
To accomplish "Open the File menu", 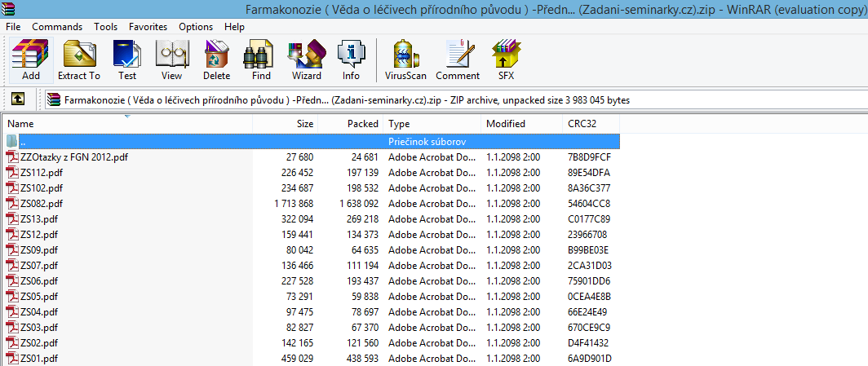I will (13, 27).
